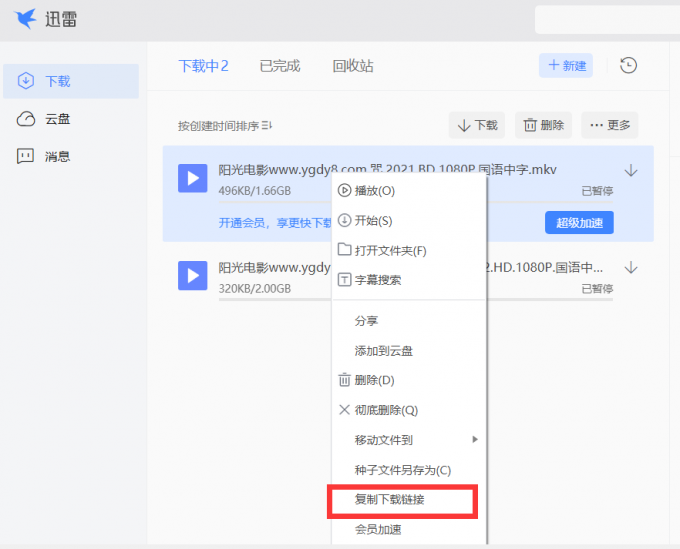Choose 会员加速 from context menu
The height and width of the screenshot is (549, 680).
[x=409, y=529]
